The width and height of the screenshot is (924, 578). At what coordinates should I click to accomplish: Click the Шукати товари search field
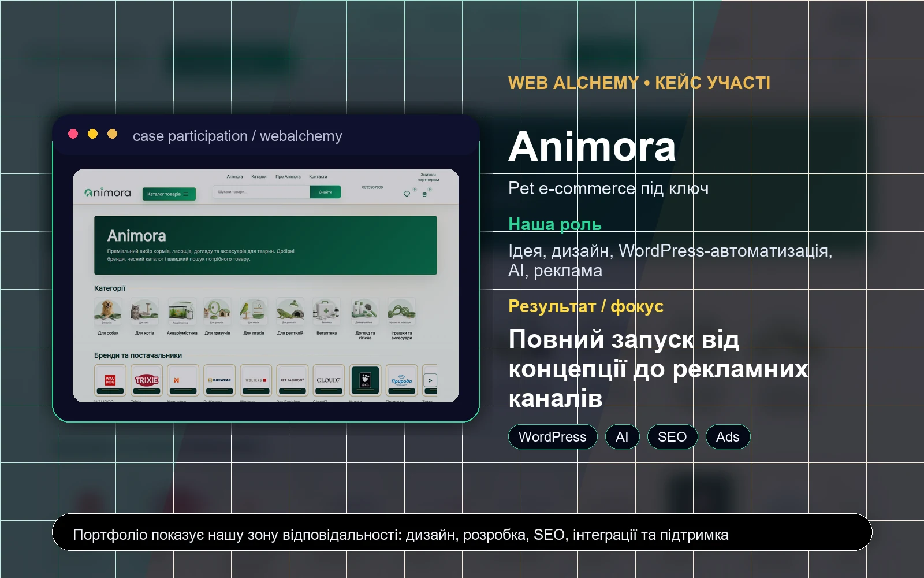[261, 192]
